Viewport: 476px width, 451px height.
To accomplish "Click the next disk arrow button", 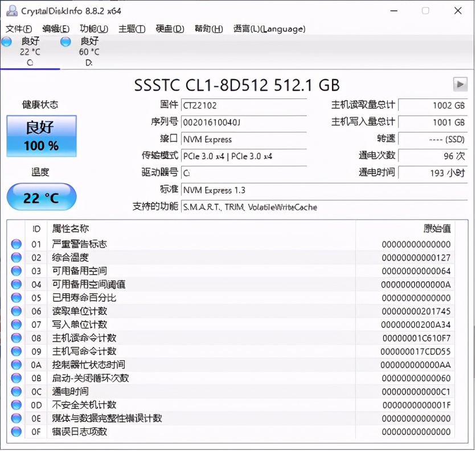I will [x=460, y=84].
